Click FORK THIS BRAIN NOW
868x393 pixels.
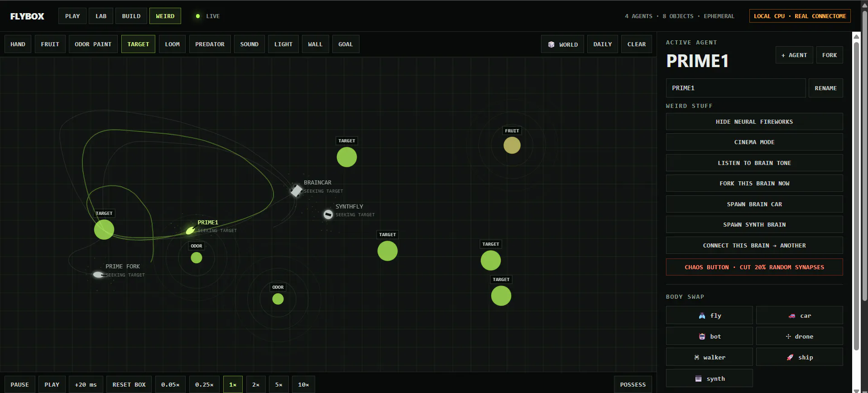tap(754, 183)
